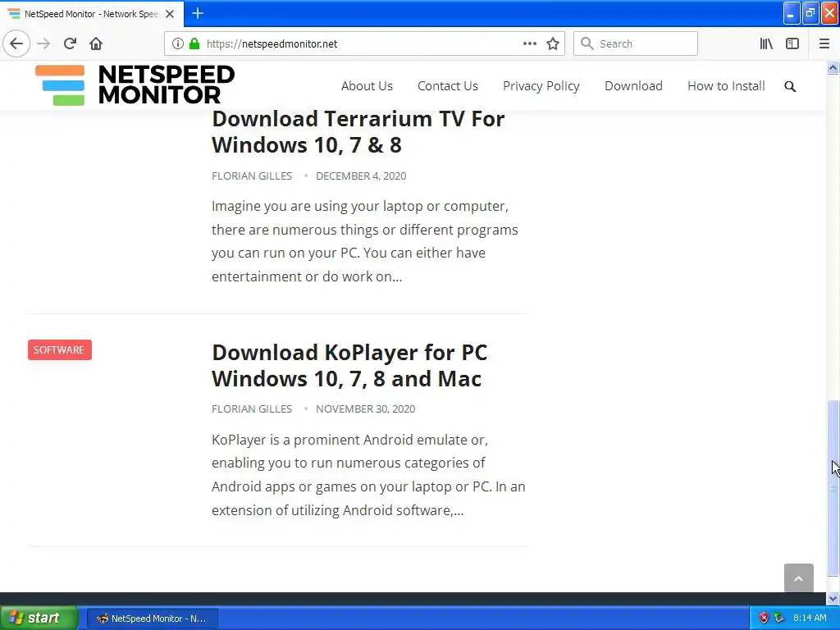
Task: Click the scrollbar up arrow
Action: click(x=833, y=67)
